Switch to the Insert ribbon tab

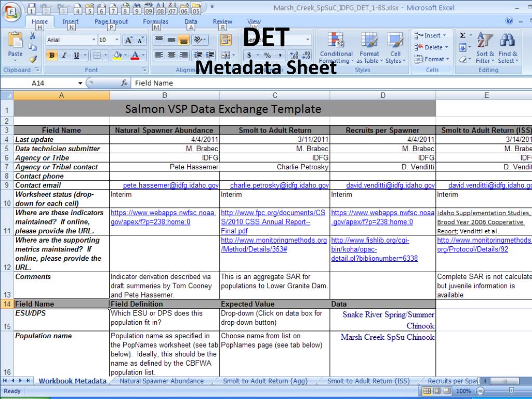[70, 21]
